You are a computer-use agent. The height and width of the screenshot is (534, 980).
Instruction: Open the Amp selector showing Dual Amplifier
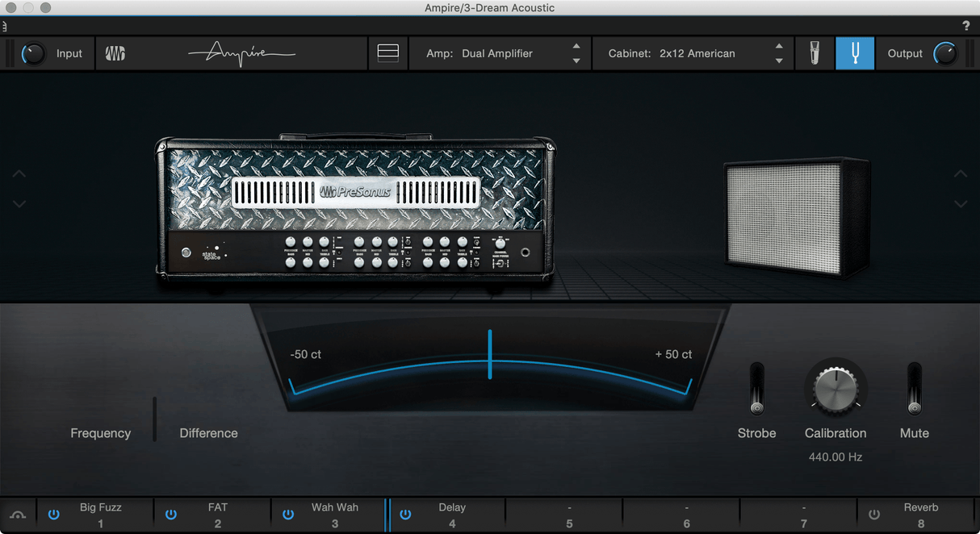pos(496,53)
